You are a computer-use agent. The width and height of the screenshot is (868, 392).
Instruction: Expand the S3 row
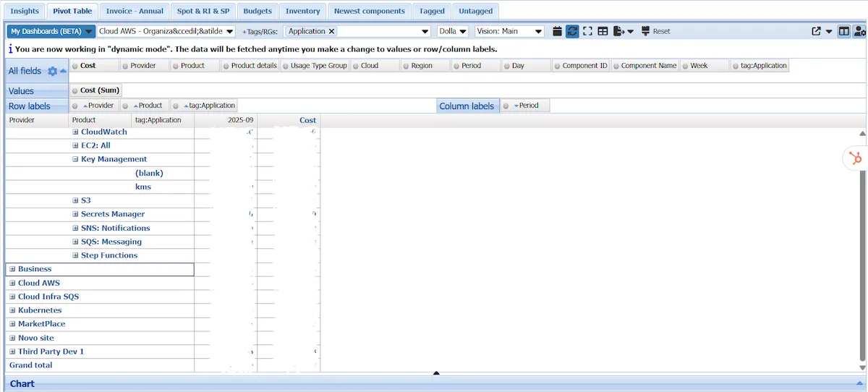coord(75,200)
